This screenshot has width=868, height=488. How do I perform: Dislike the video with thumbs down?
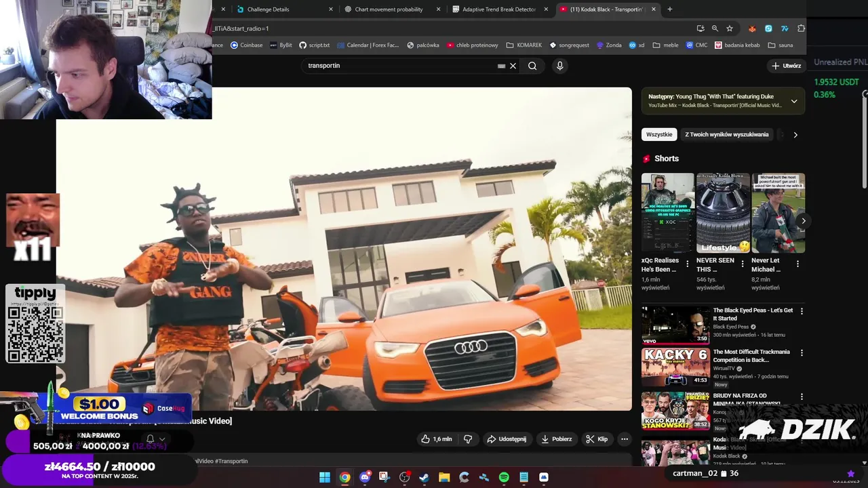pyautogui.click(x=468, y=439)
